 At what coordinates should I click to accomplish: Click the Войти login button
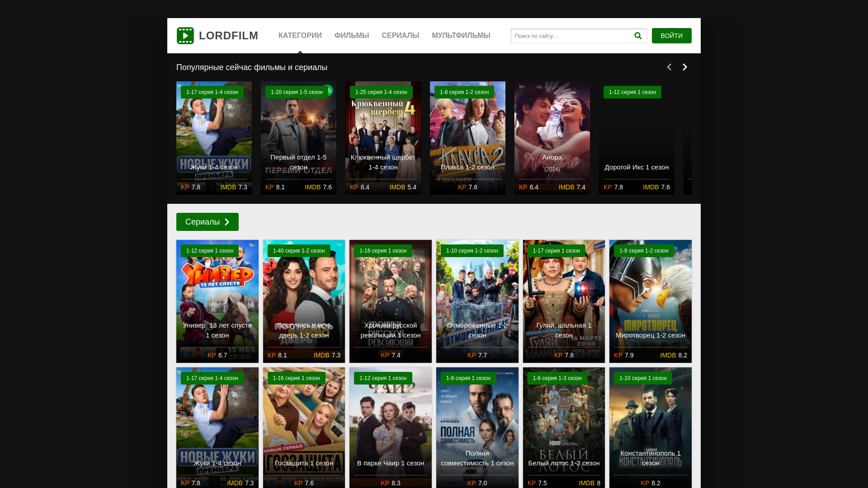[672, 36]
